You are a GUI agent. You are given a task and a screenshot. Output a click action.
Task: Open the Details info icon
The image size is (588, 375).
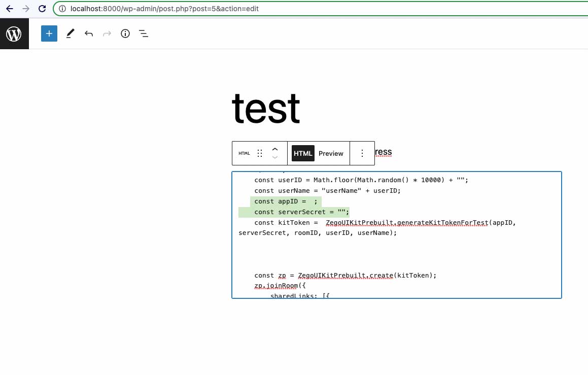[125, 33]
